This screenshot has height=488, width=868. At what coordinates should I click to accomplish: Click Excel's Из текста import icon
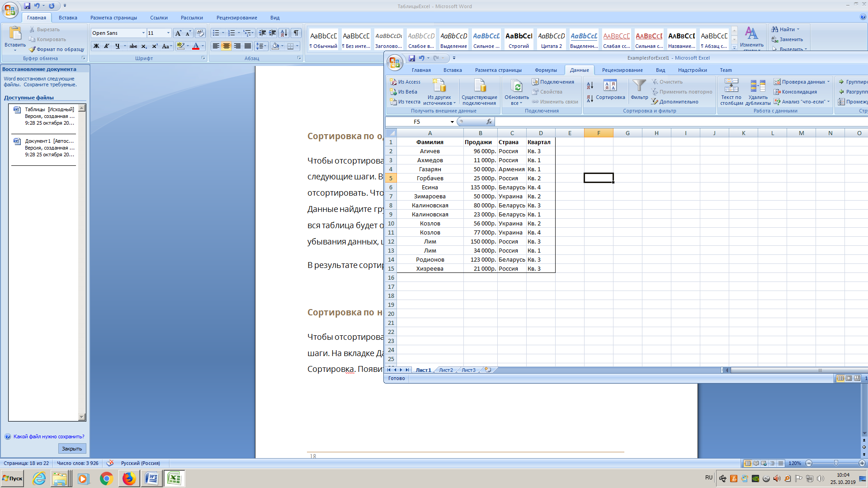405,102
